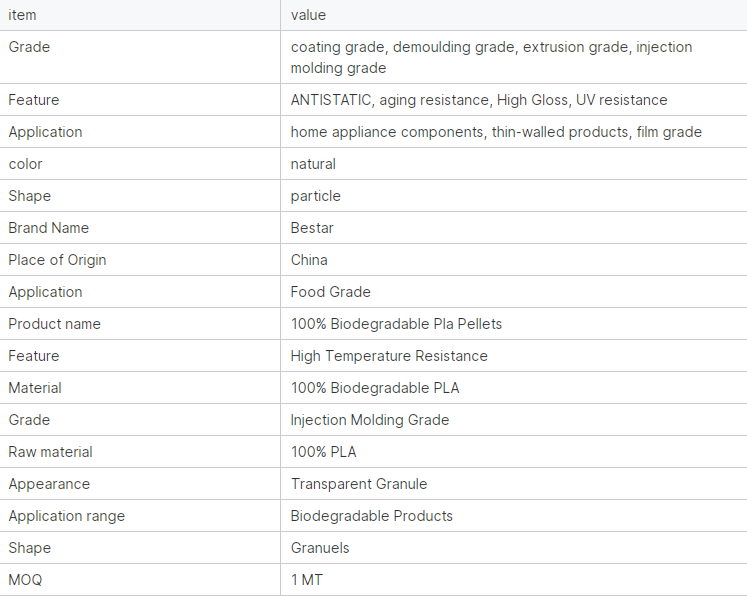Select the "natural" color value
This screenshot has width=747, height=597.
313,164
